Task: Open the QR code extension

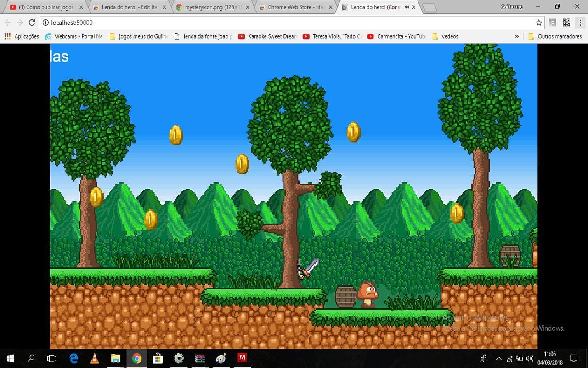Action: [x=566, y=23]
